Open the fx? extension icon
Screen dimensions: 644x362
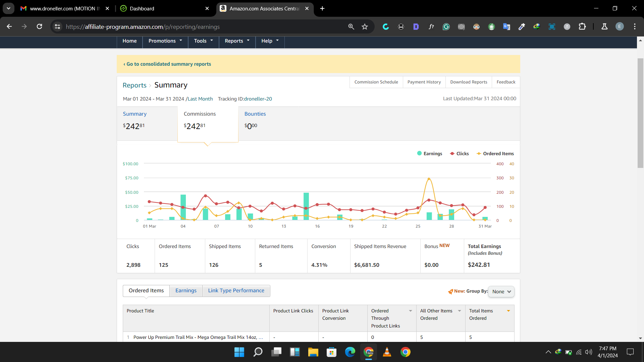pos(431,26)
